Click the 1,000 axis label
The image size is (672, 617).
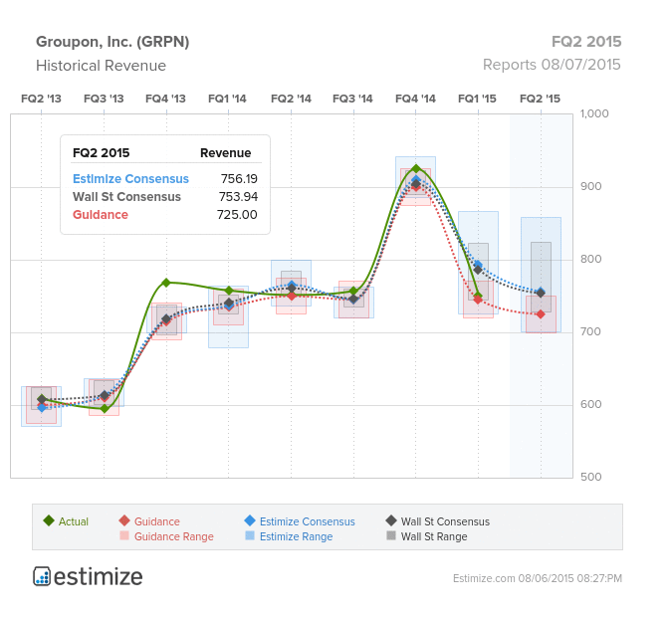point(594,113)
